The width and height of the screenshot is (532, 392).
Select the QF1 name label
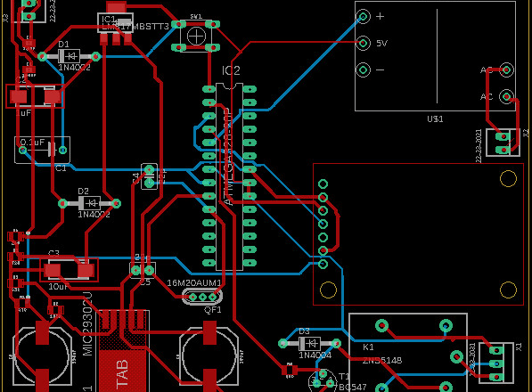pos(213,310)
